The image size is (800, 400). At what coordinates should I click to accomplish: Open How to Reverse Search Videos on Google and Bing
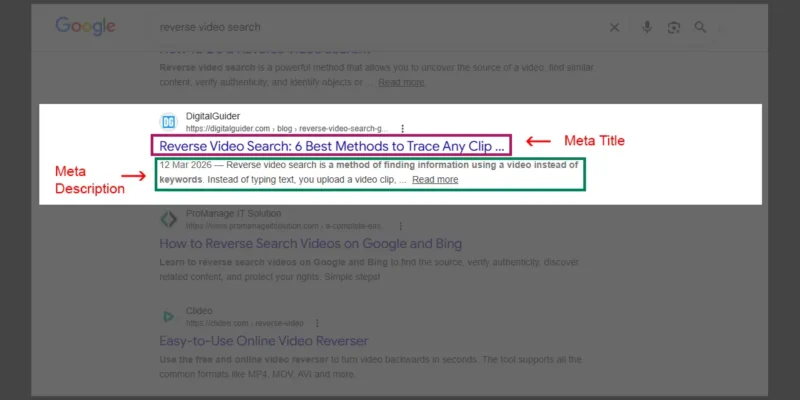pos(310,243)
